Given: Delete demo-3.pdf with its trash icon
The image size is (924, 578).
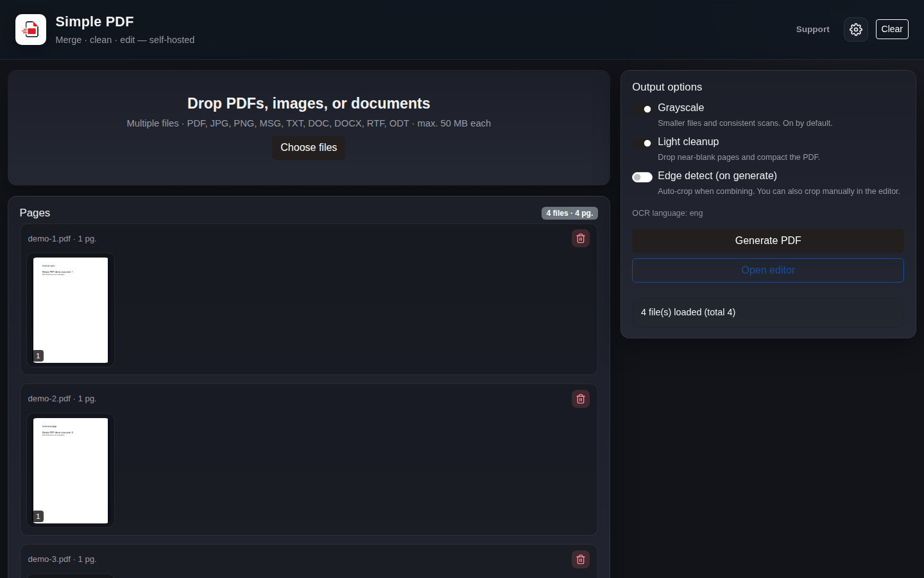Looking at the screenshot, I should click(x=580, y=559).
